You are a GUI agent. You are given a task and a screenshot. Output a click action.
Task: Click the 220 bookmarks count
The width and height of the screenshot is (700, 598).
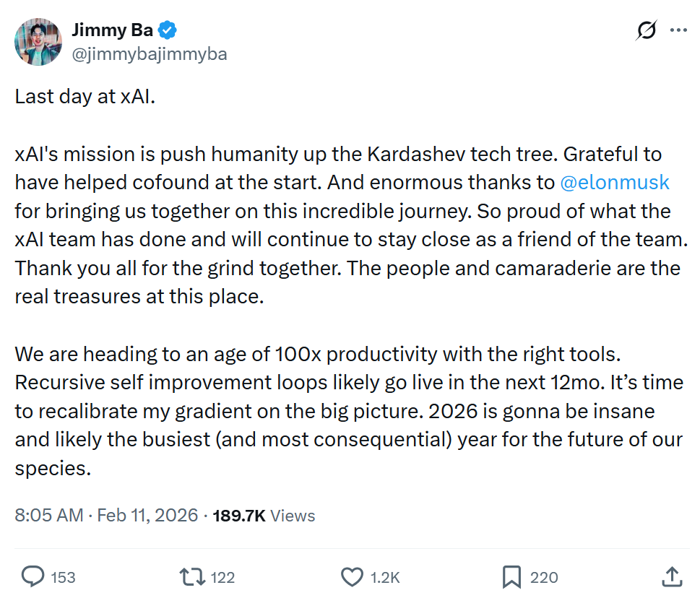544,578
